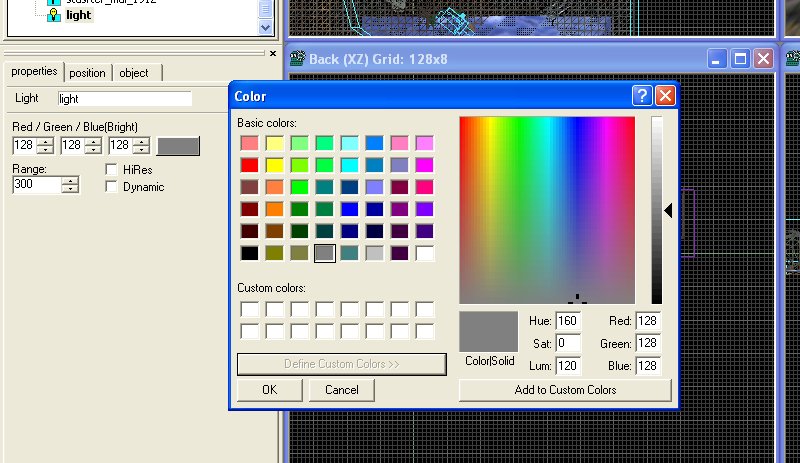800x463 pixels.
Task: Click Define Custom Colors button
Action: [x=342, y=364]
